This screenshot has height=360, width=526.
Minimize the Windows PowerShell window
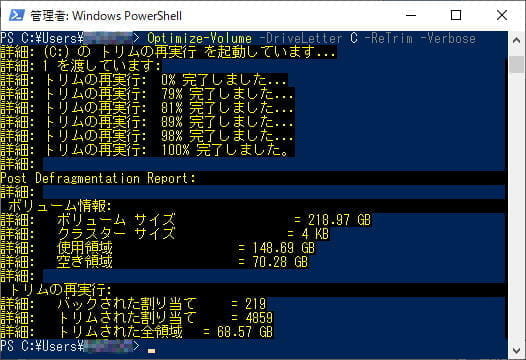411,15
